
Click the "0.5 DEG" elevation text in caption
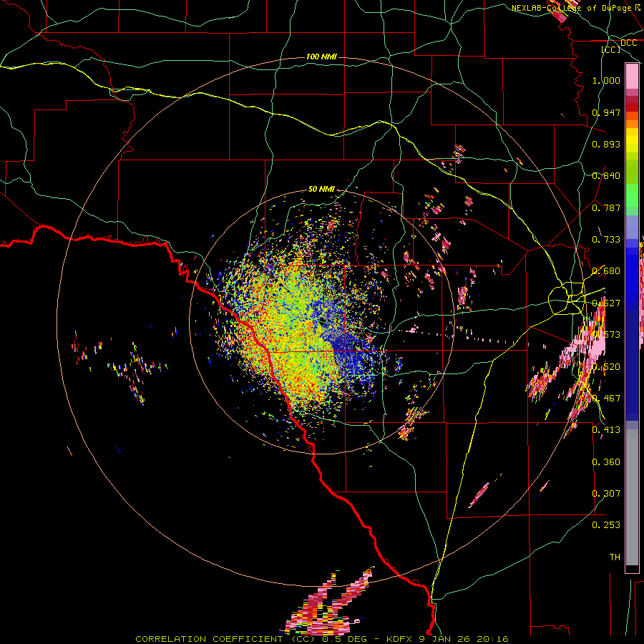point(344,639)
